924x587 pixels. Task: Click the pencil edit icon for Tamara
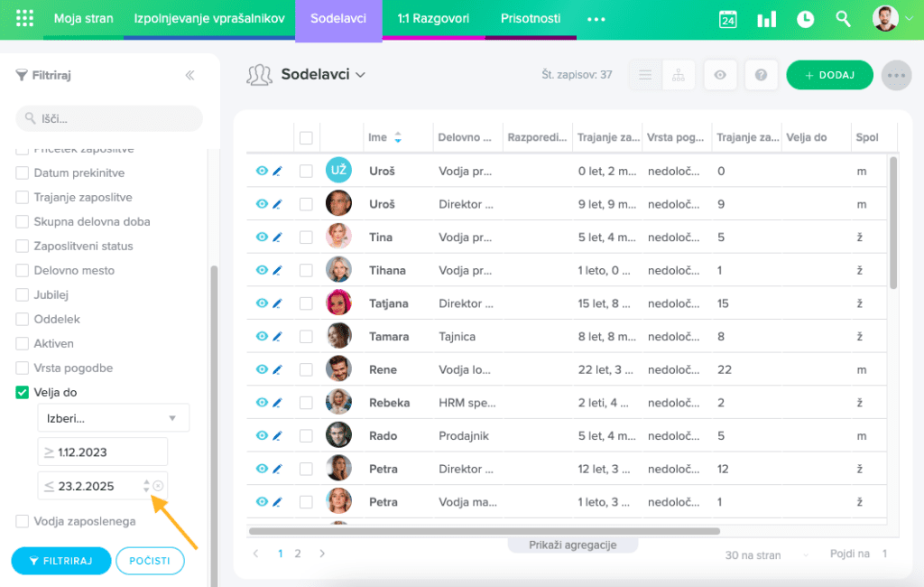[x=277, y=336]
